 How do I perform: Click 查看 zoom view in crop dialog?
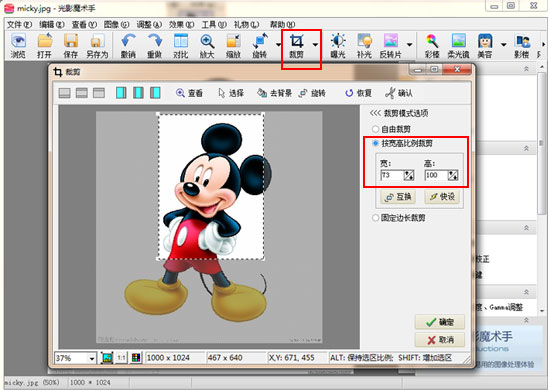pos(189,93)
